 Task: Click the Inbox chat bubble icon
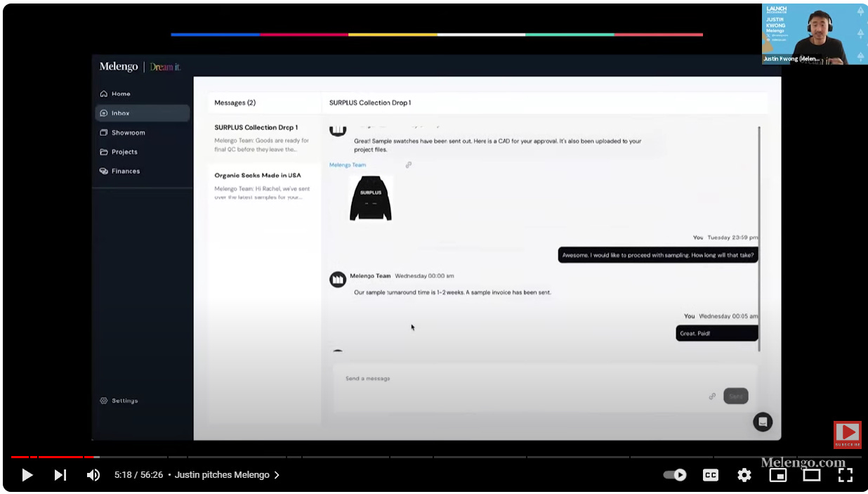click(x=104, y=113)
